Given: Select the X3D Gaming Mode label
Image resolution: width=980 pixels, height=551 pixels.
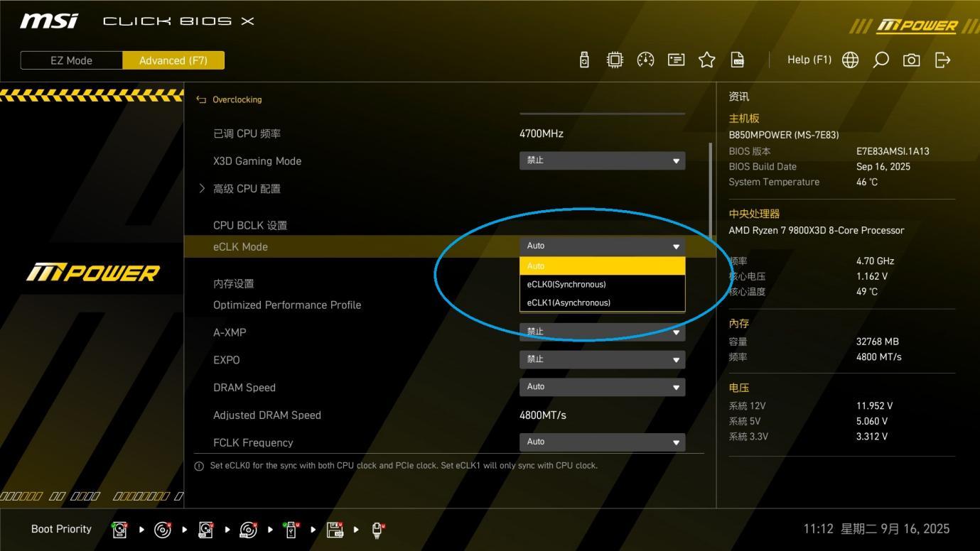Looking at the screenshot, I should tap(257, 161).
